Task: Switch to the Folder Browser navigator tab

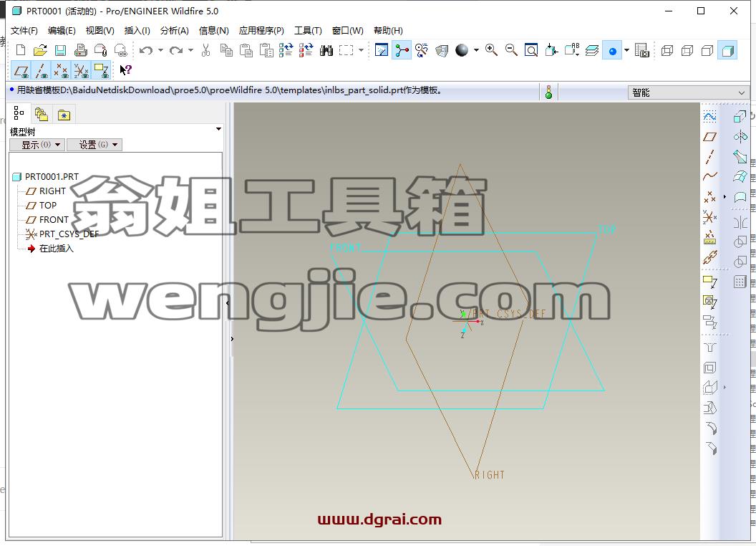Action: coord(42,115)
